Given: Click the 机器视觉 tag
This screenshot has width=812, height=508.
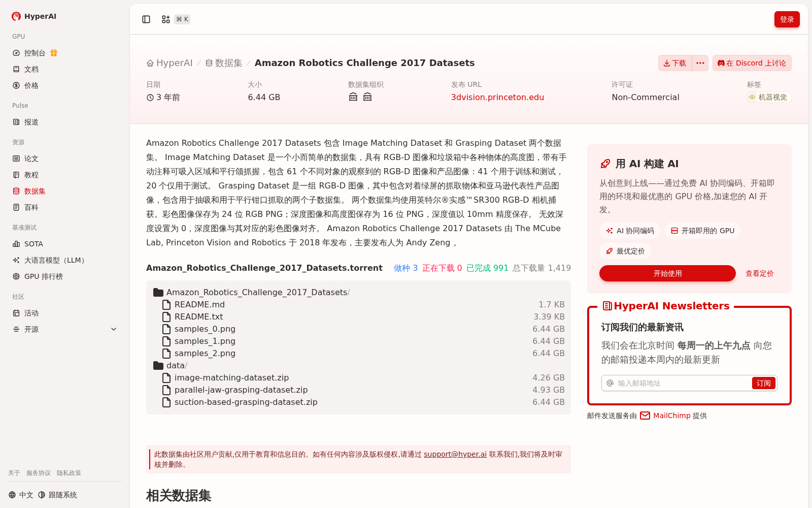Looking at the screenshot, I should (x=769, y=97).
